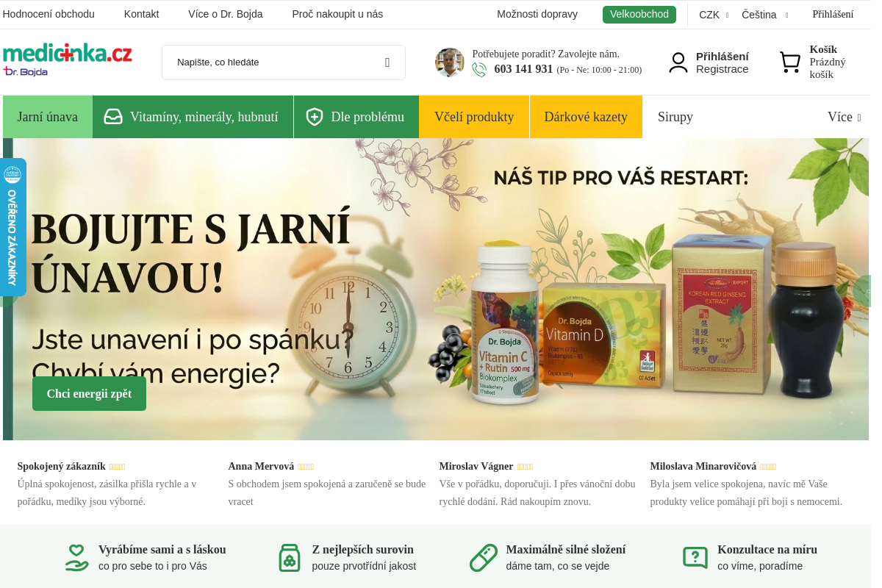This screenshot has height=588, width=882.
Task: Click the consultant's portrait photo
Action: (x=449, y=62)
